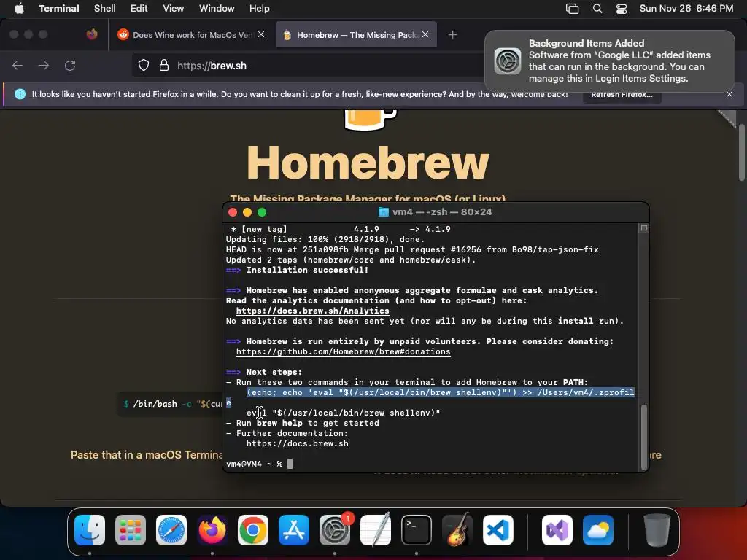Open the Help menu
This screenshot has width=747, height=560.
tap(259, 9)
